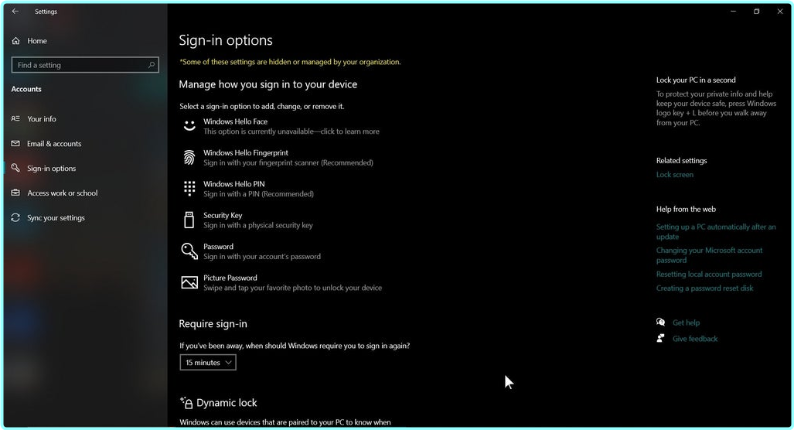Click the Email & accounts envelope icon
794x430 pixels.
tap(16, 143)
